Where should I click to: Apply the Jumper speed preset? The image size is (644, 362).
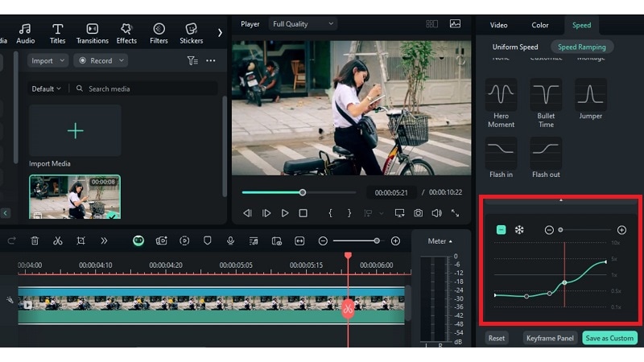pyautogui.click(x=590, y=95)
